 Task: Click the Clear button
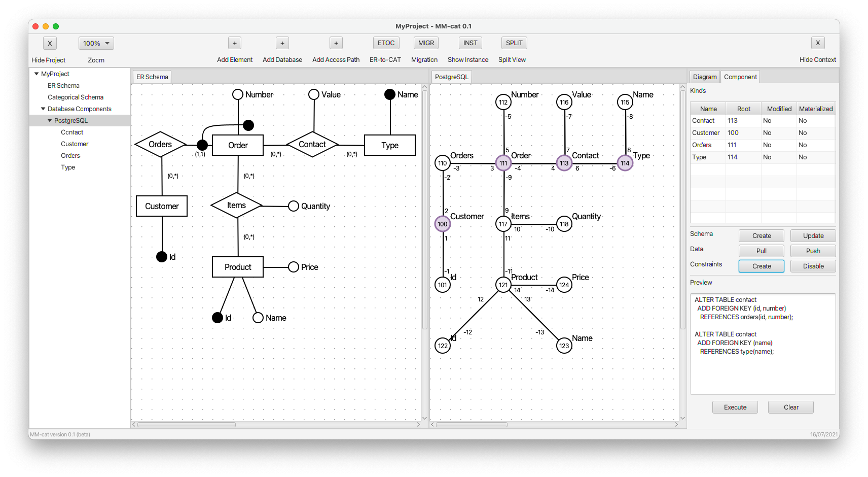[791, 407]
